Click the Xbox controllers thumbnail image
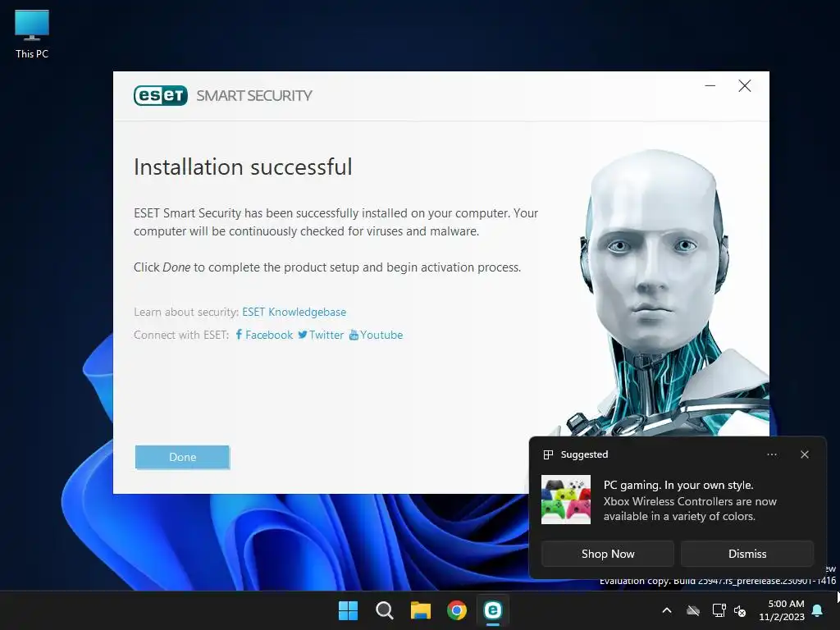The height and width of the screenshot is (630, 840). click(x=566, y=500)
